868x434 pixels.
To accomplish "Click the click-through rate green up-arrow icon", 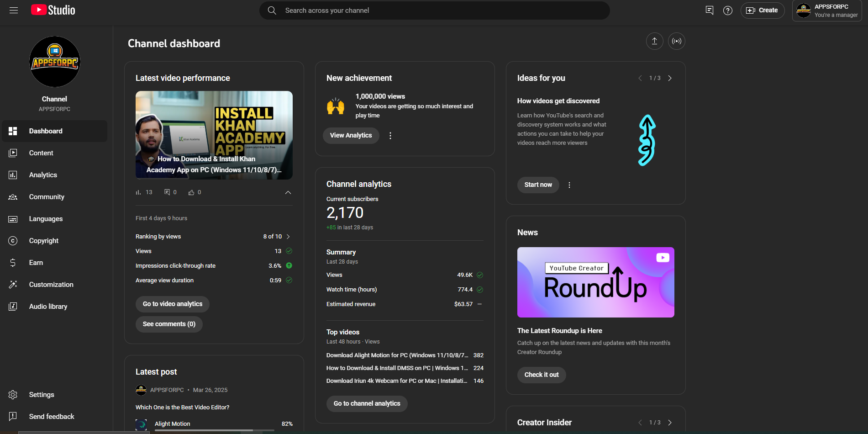I will 289,265.
